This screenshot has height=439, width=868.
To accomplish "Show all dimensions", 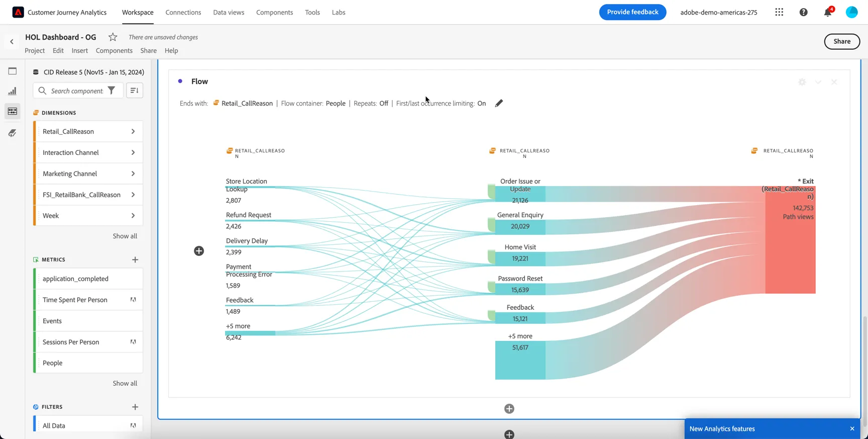I will (125, 236).
